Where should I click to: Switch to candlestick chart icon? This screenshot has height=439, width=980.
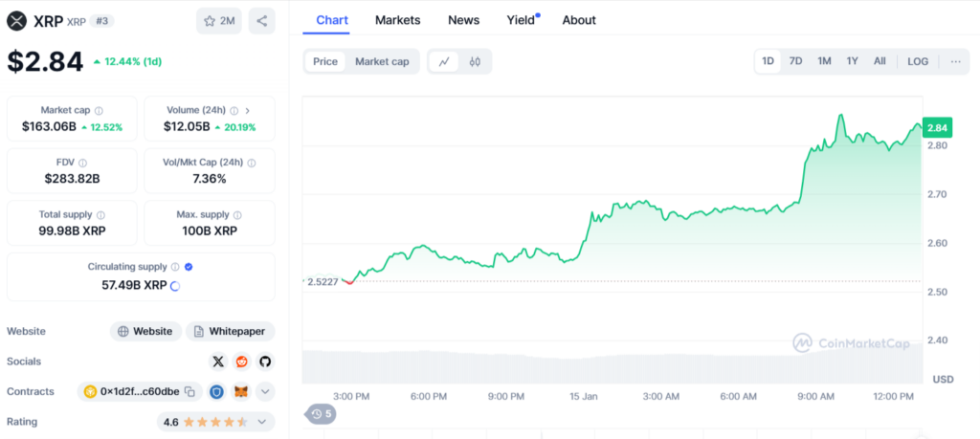475,61
